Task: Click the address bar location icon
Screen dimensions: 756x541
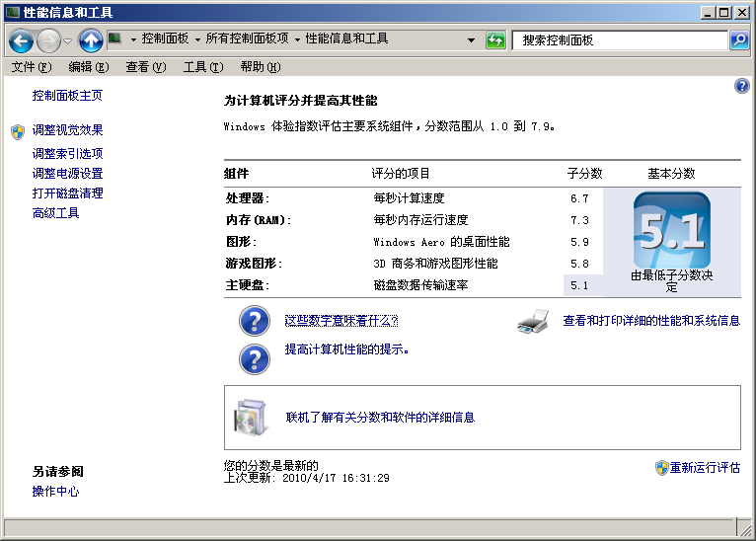Action: click(114, 39)
